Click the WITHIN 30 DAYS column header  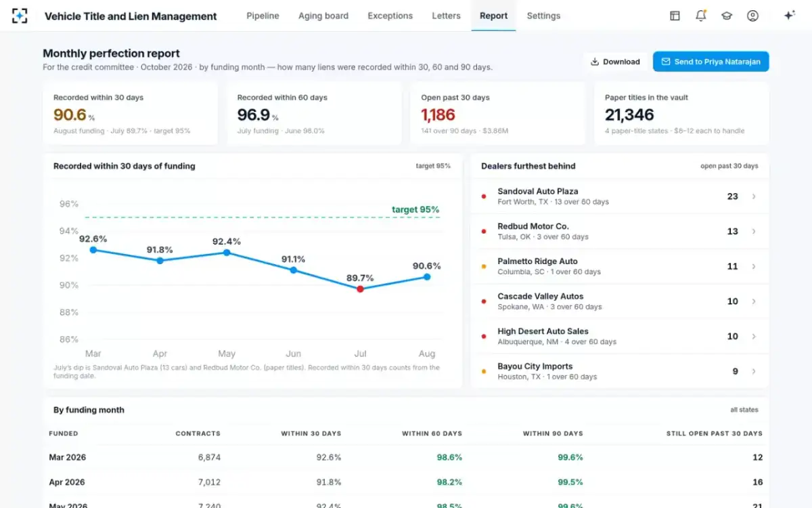coord(311,433)
